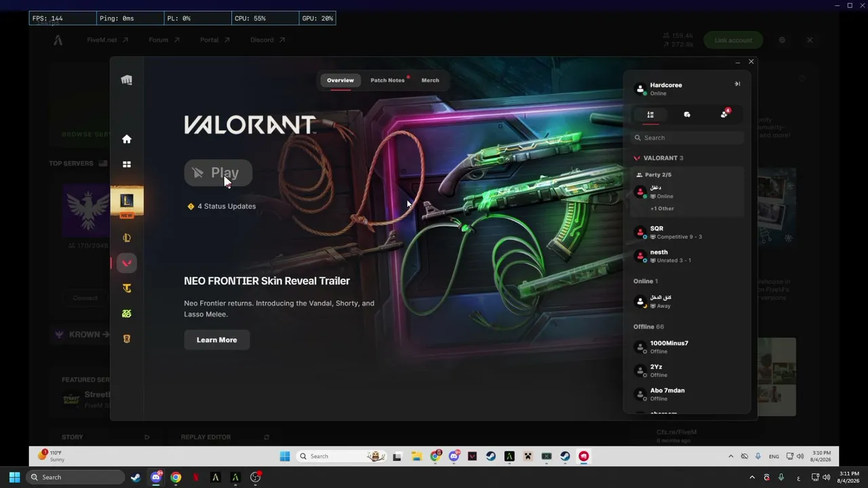Open the 2XKO game icon

click(x=127, y=314)
